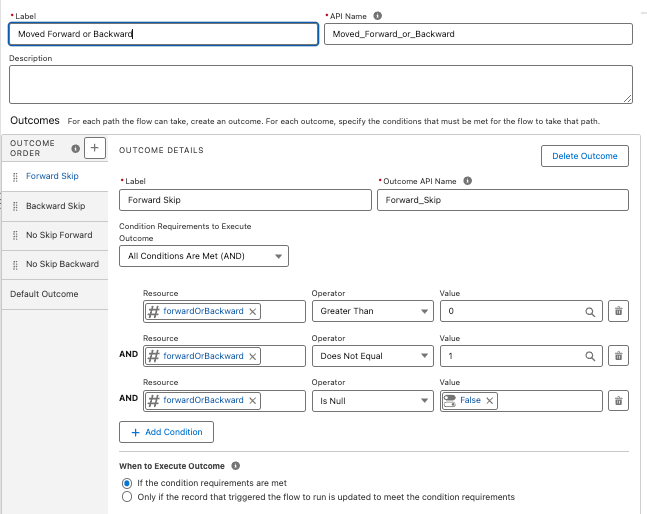Grab drag handle of No Skip Backward outcome
This screenshot has width=647, height=514.
[x=15, y=264]
